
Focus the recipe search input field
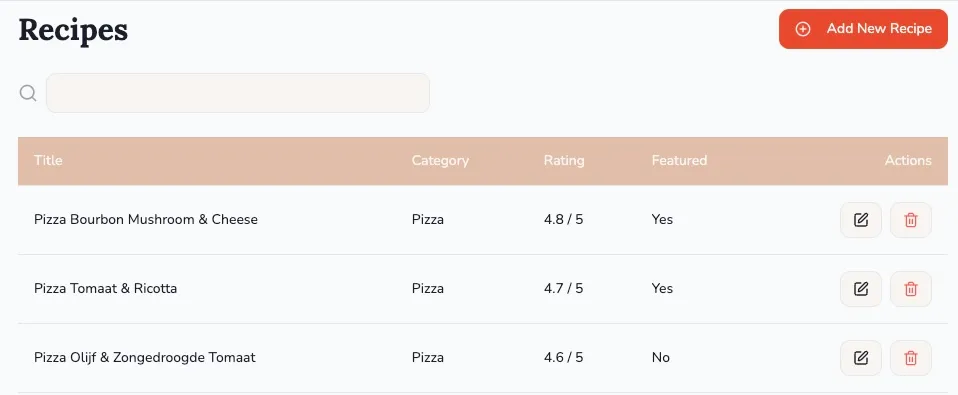tap(238, 93)
